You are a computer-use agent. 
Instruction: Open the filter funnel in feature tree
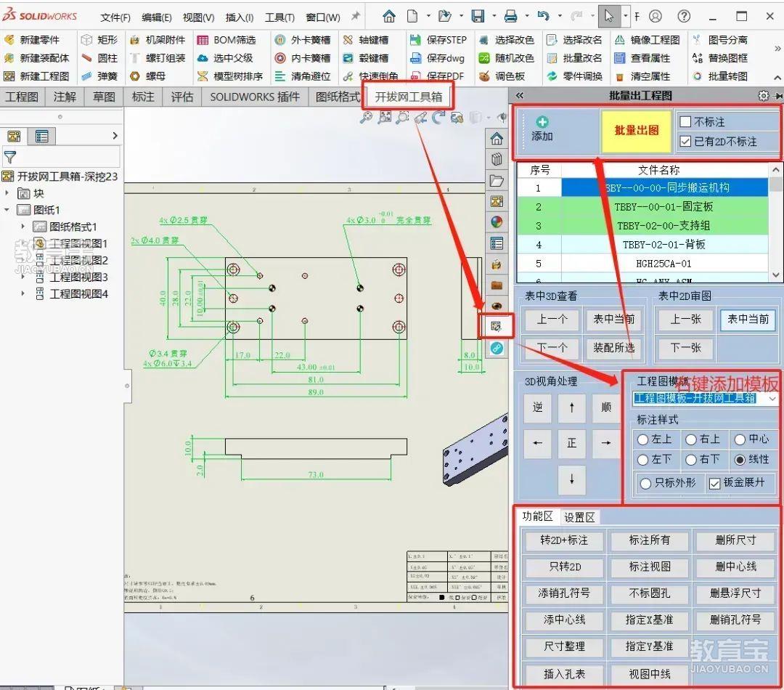click(x=10, y=158)
